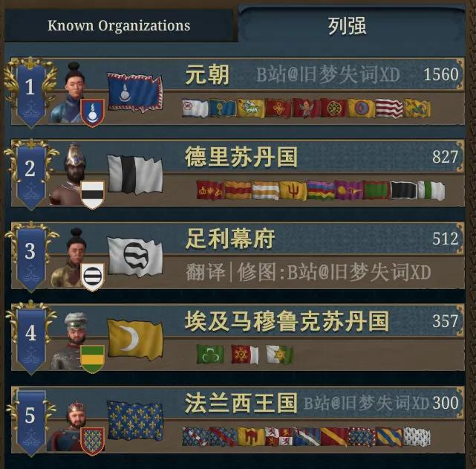Image resolution: width=476 pixels, height=469 pixels.
Task: Open the 足利幕府 country name link
Action: click(x=230, y=239)
